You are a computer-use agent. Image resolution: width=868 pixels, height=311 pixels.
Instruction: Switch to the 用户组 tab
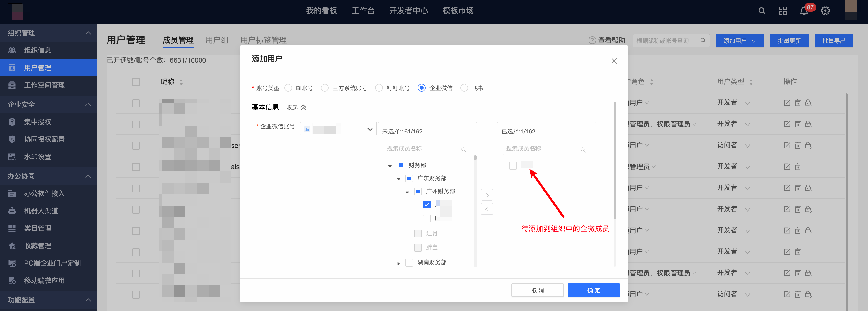[x=217, y=40]
